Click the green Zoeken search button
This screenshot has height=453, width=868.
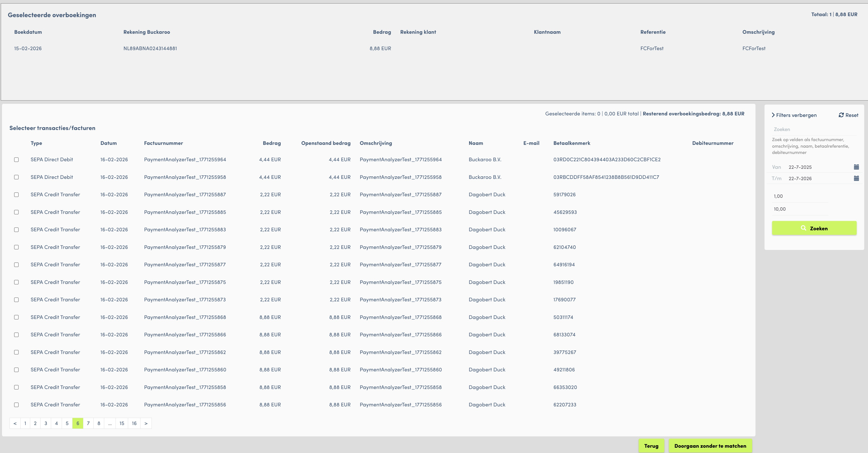[814, 228]
